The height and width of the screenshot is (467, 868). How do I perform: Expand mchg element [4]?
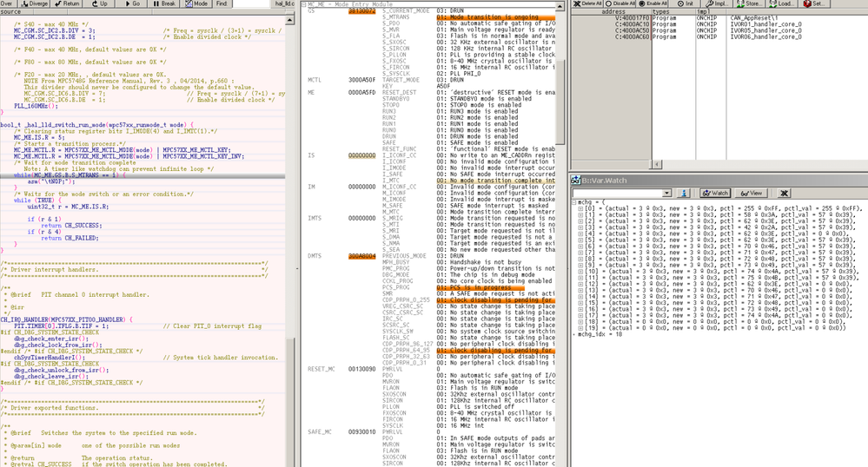[580, 233]
